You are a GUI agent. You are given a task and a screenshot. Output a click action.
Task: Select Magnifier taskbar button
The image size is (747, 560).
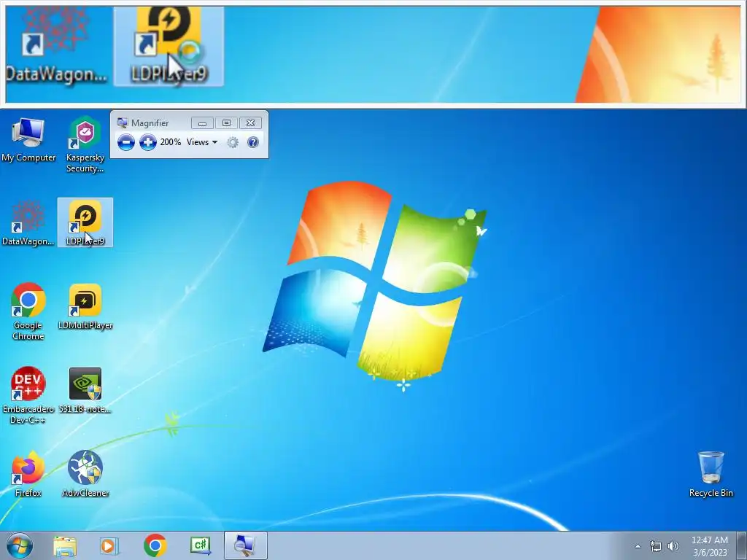(x=245, y=545)
